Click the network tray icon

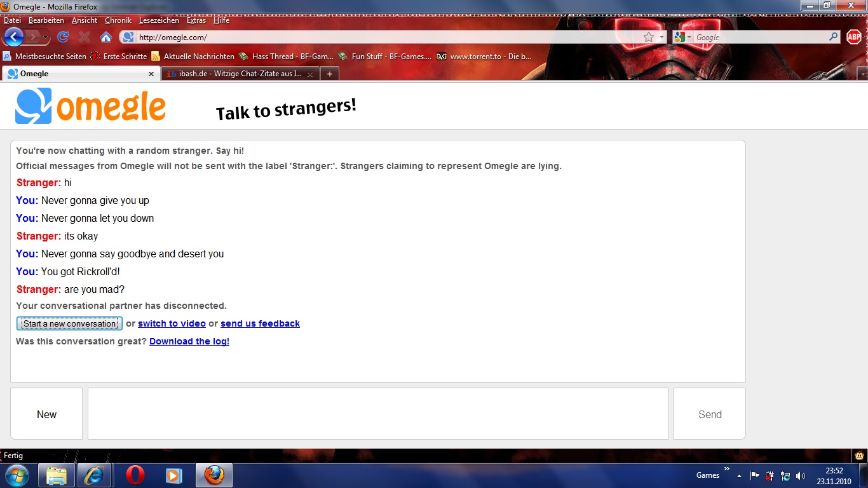(785, 475)
